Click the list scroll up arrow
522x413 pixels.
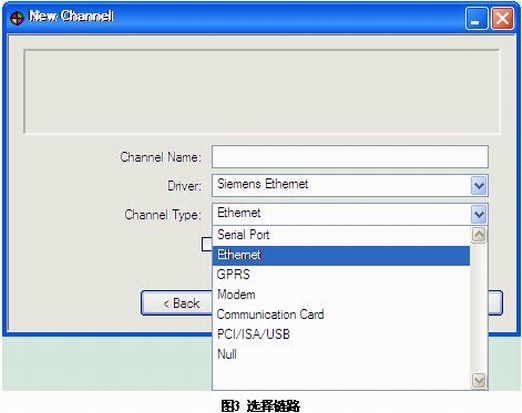coord(479,235)
